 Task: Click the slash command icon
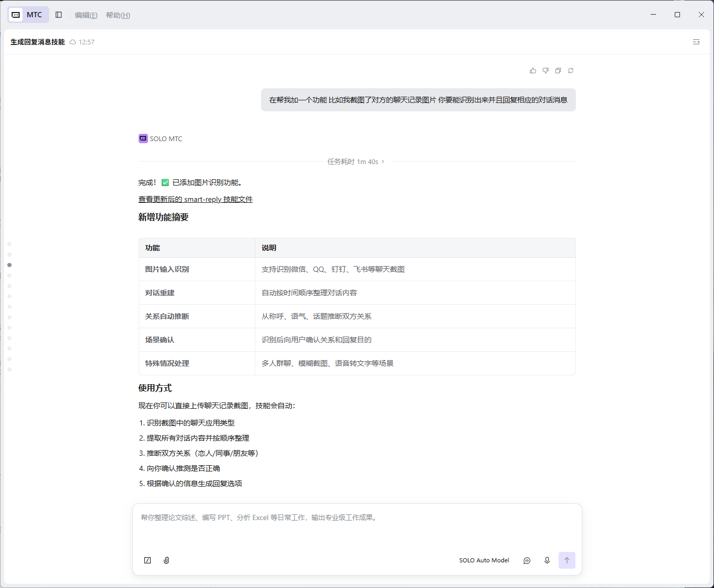pos(148,560)
